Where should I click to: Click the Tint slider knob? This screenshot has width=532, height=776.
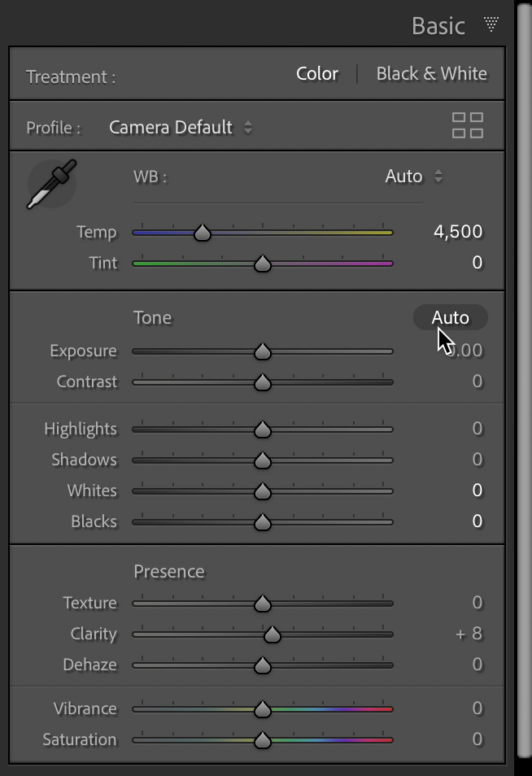(262, 264)
